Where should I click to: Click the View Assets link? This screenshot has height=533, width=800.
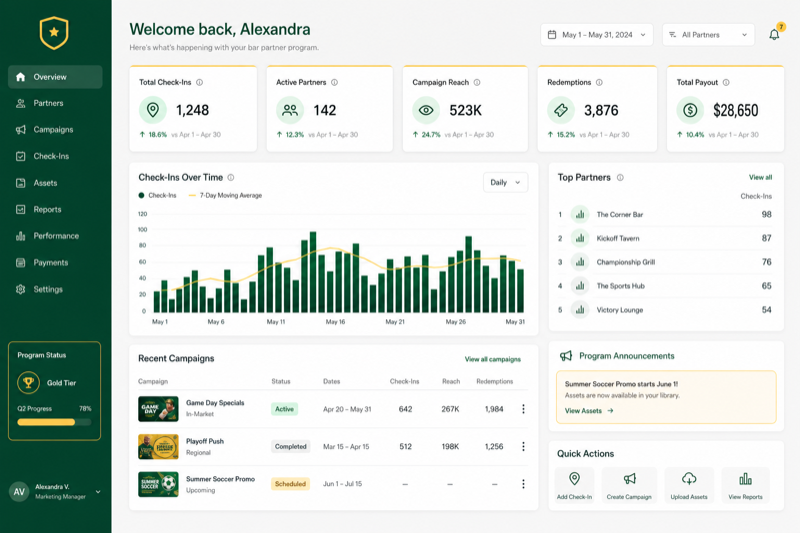click(x=589, y=411)
